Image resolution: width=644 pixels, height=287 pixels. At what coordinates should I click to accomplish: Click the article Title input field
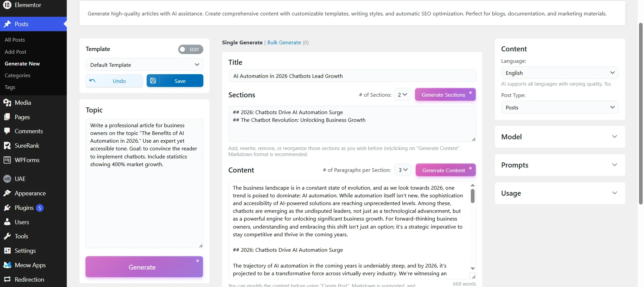click(x=352, y=76)
